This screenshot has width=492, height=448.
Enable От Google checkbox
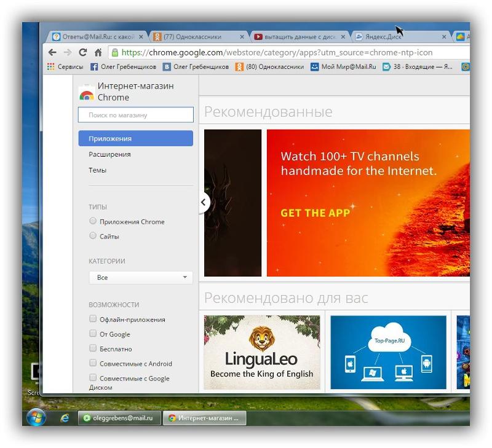pyautogui.click(x=93, y=333)
